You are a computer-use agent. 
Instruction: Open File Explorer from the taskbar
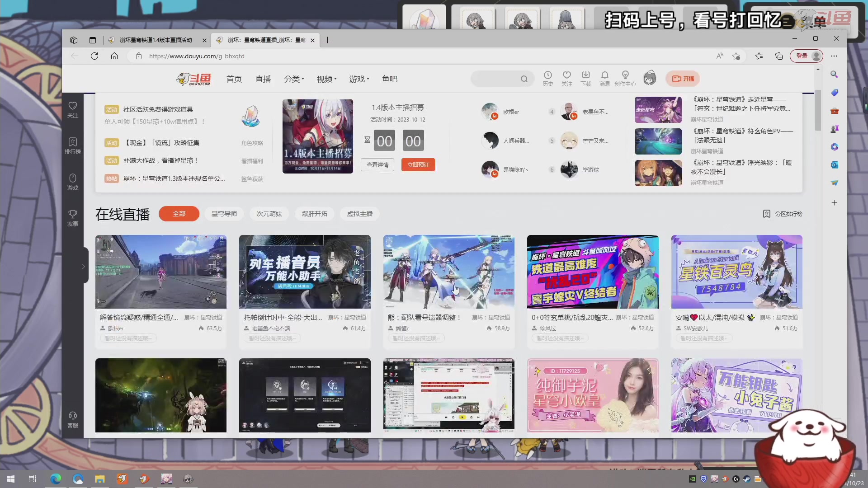pyautogui.click(x=100, y=479)
